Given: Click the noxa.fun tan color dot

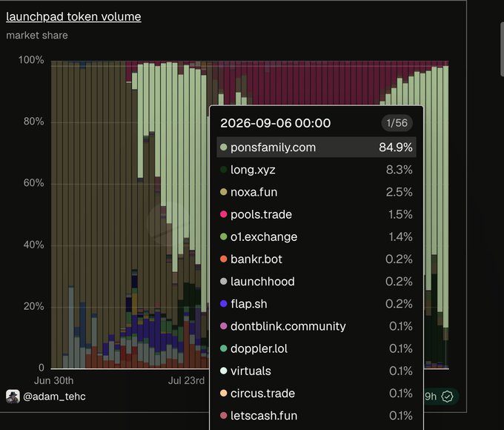Looking at the screenshot, I should pyautogui.click(x=224, y=192).
